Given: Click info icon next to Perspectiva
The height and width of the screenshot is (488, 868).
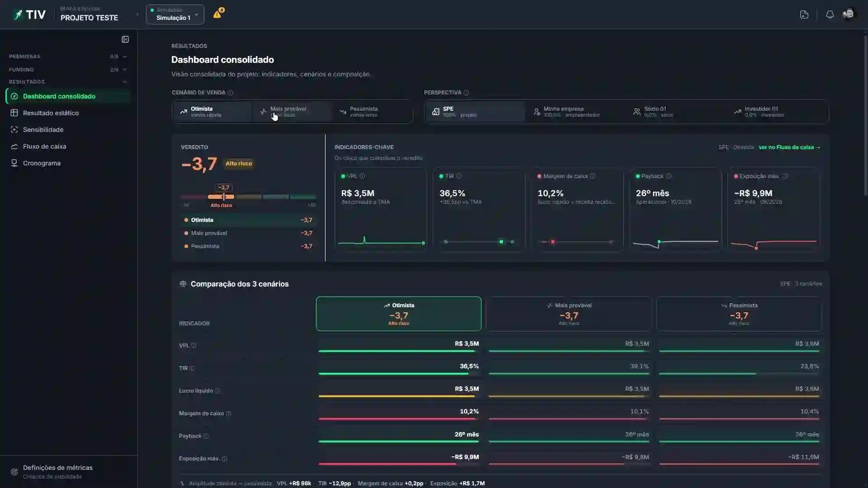Looking at the screenshot, I should coord(466,93).
